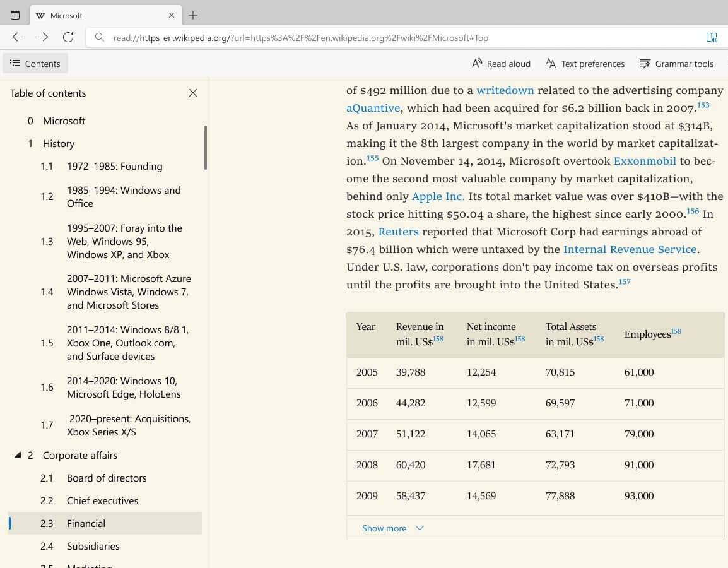The height and width of the screenshot is (568, 728).
Task: Open the tab actions menu icon
Action: 15,15
